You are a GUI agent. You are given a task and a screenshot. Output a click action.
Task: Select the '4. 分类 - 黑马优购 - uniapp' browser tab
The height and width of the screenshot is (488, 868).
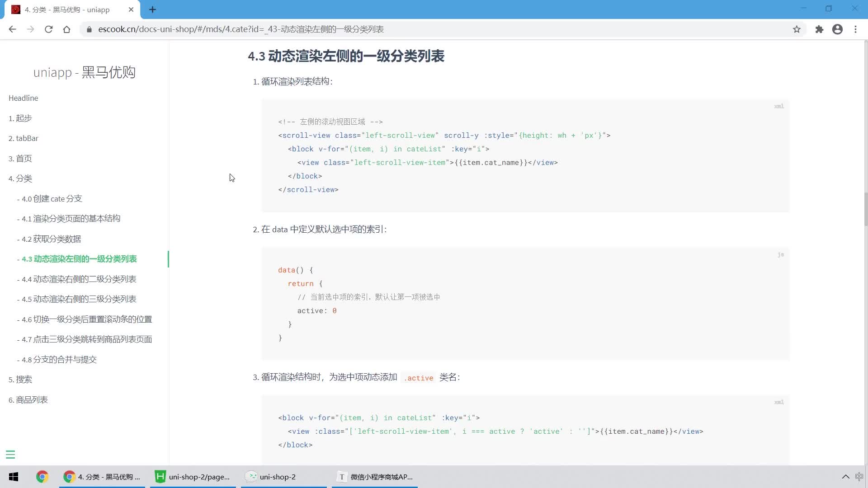click(x=72, y=9)
